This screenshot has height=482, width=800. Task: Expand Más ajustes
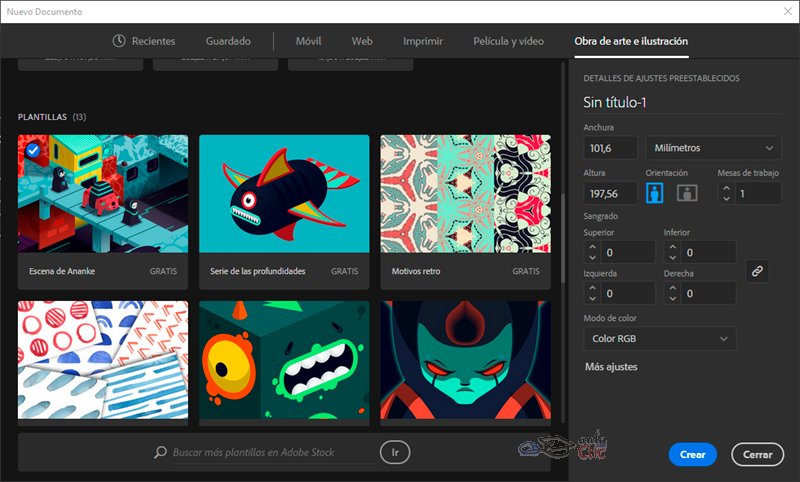click(611, 367)
